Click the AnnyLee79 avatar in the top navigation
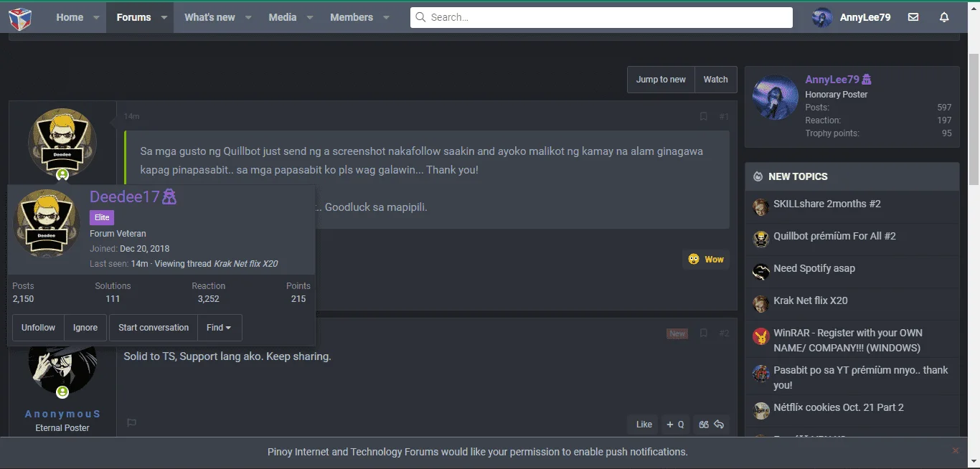980x469 pixels. click(822, 18)
